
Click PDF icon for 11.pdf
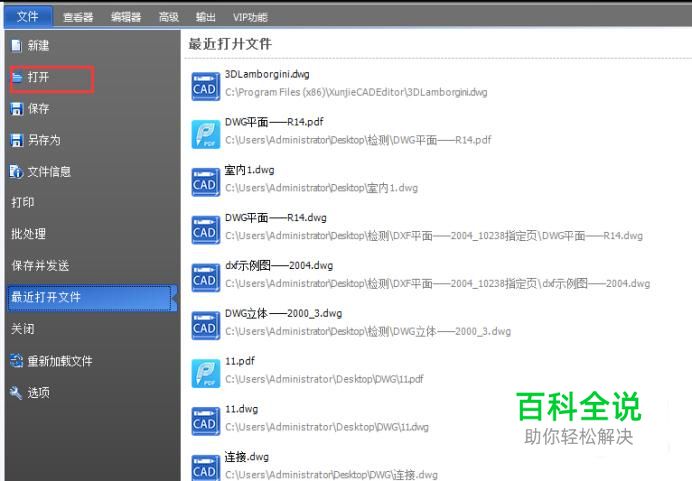click(x=205, y=373)
